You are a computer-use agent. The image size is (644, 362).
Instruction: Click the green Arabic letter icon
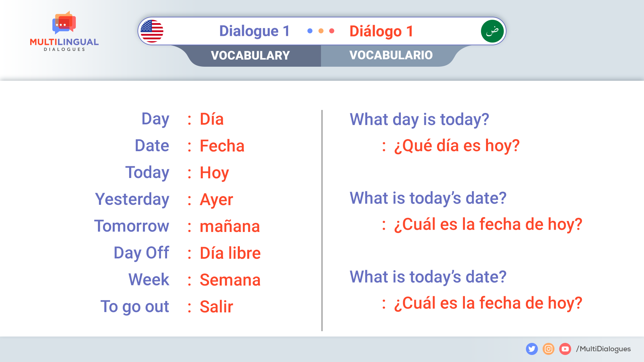492,31
